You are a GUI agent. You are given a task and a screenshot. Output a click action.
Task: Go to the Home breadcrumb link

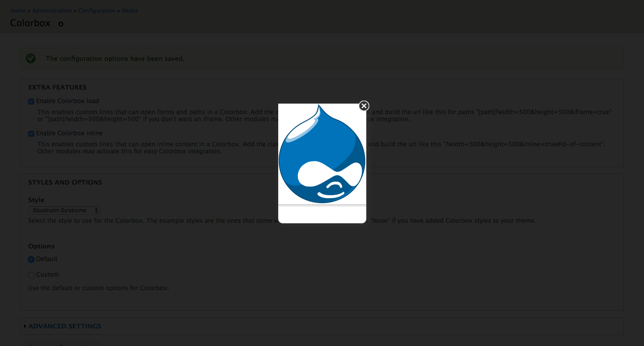[x=18, y=11]
